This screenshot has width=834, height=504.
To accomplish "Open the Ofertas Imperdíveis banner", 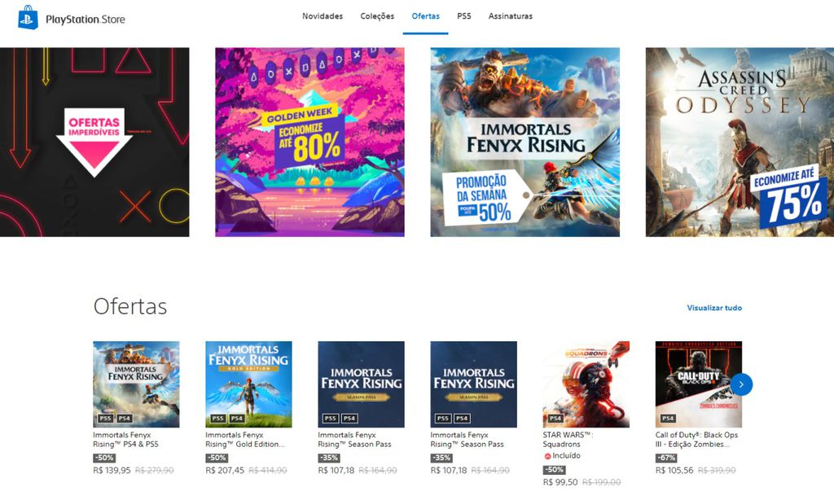I will (94, 142).
